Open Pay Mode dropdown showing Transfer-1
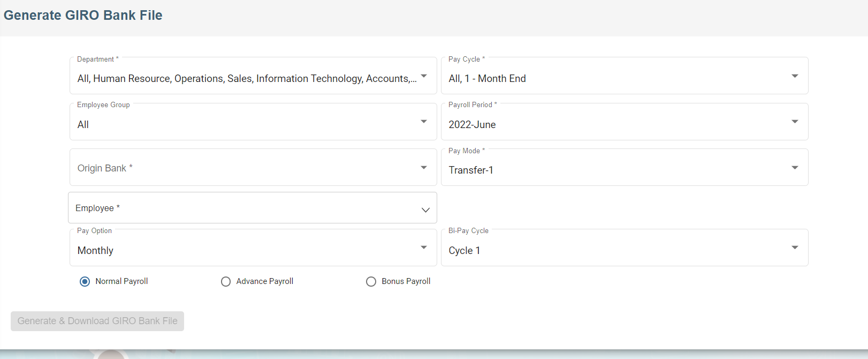Screen dimensions: 868x359 615,170
